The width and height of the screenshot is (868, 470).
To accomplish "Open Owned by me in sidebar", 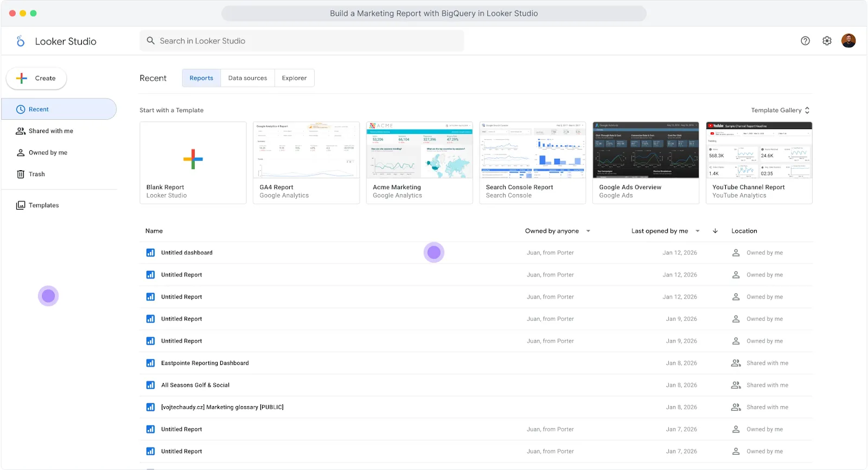I will pos(48,153).
